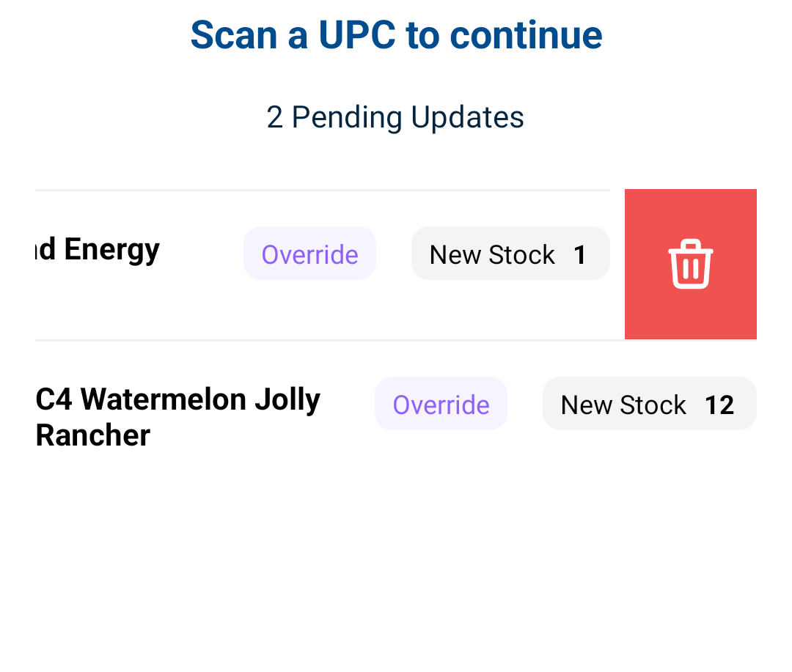Tap Override on C4 Watermelon Jolly Rancher
The width and height of the screenshot is (792, 672).
441,404
